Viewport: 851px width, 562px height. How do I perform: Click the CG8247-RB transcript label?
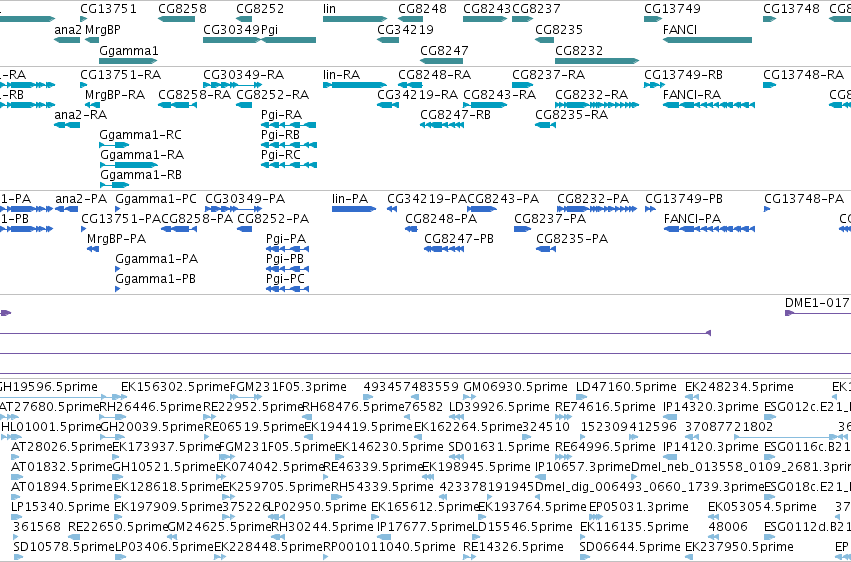[x=455, y=114]
